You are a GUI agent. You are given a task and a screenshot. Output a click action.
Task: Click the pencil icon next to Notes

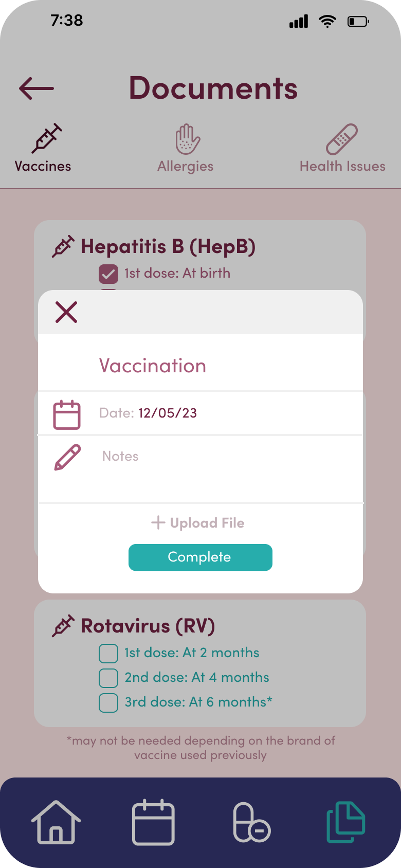click(x=67, y=457)
